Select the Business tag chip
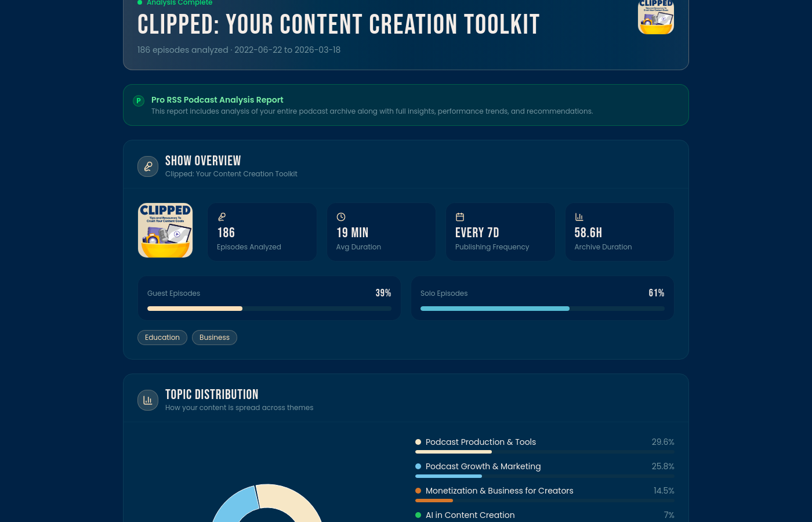Viewport: 812px width, 522px height. pos(215,337)
